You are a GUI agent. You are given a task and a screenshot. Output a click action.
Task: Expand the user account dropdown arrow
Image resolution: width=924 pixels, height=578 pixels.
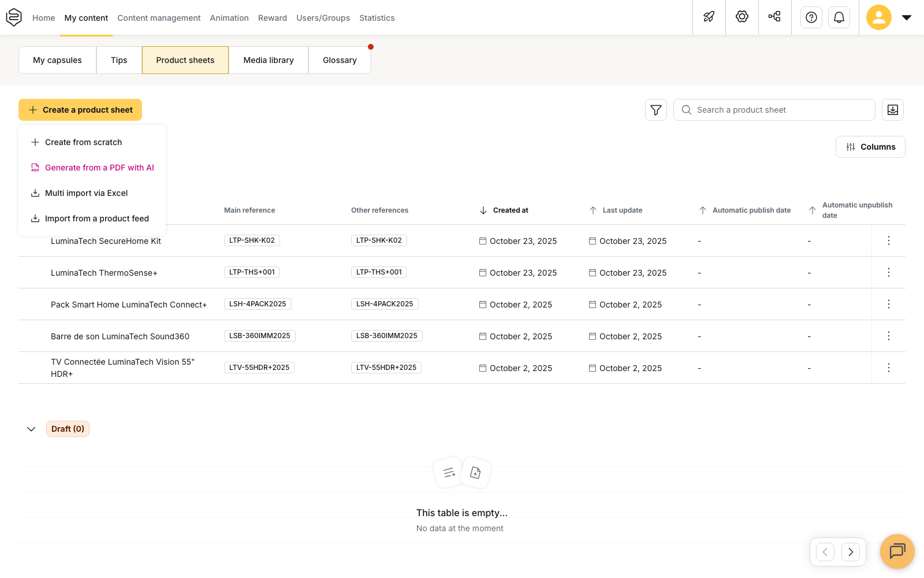pos(907,17)
